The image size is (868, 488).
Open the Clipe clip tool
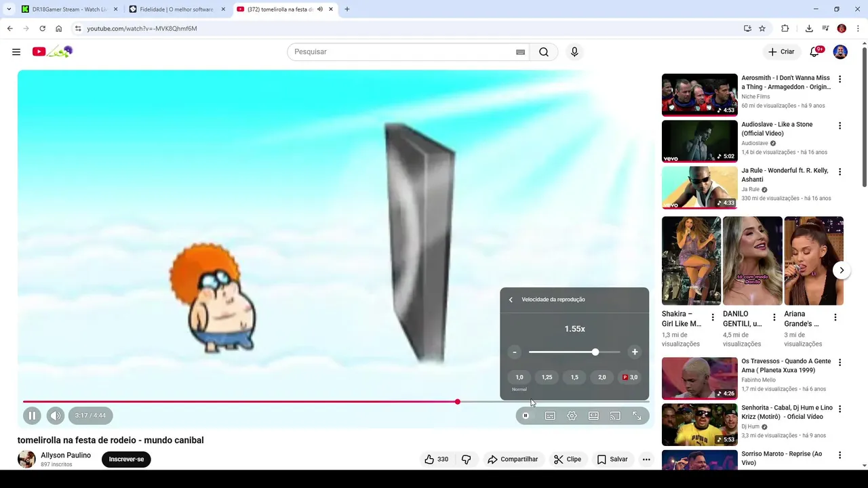568,460
